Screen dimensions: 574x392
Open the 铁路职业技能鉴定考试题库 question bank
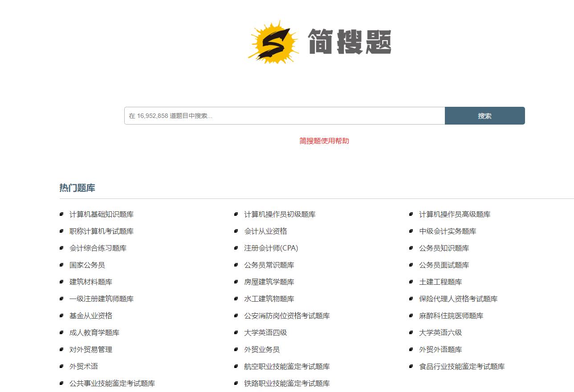[x=286, y=383]
